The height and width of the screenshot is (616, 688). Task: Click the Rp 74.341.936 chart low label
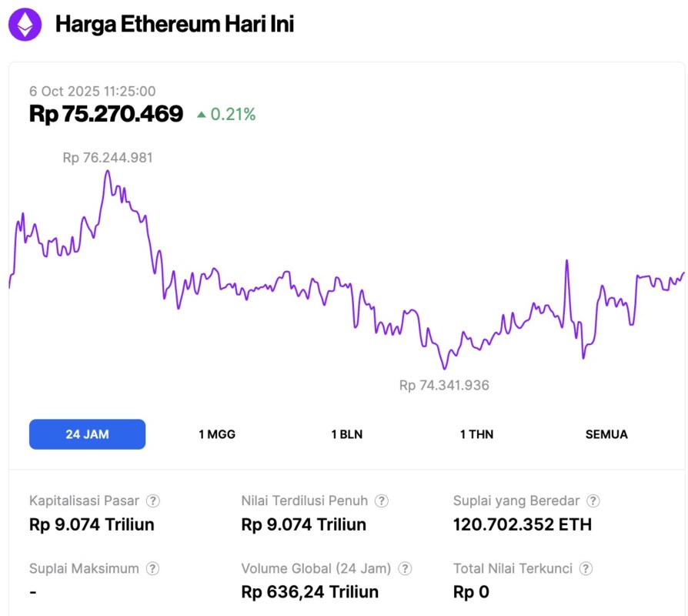[444, 385]
